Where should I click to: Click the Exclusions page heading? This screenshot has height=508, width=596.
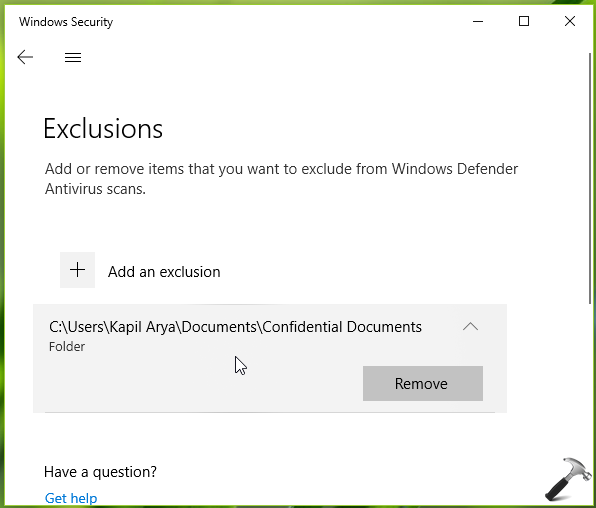[x=103, y=129]
